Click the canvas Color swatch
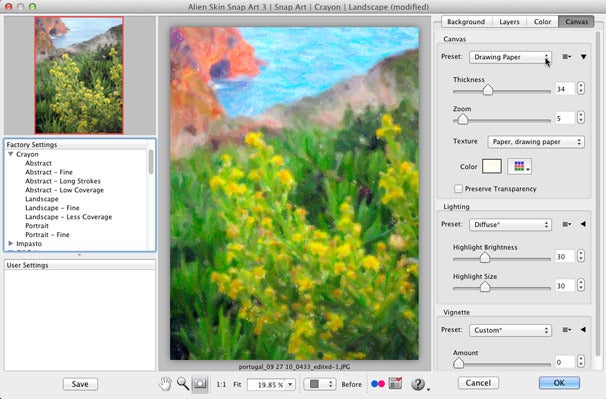This screenshot has width=606, height=399. (x=492, y=167)
